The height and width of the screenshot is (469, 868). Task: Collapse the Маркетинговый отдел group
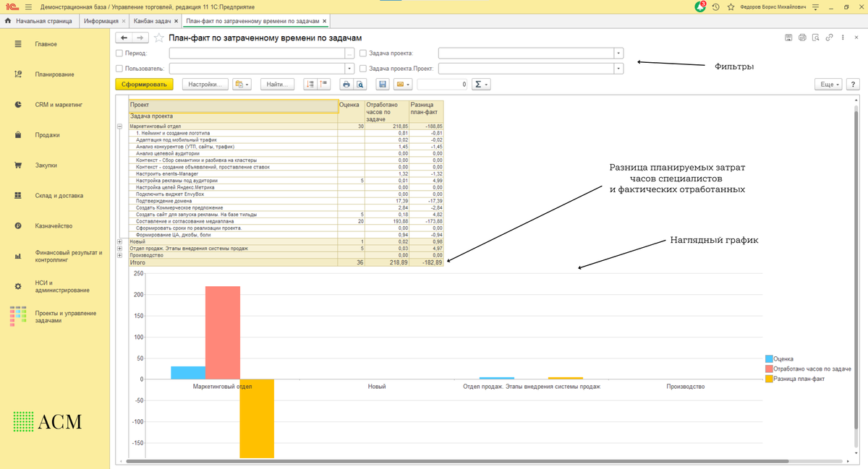point(120,126)
